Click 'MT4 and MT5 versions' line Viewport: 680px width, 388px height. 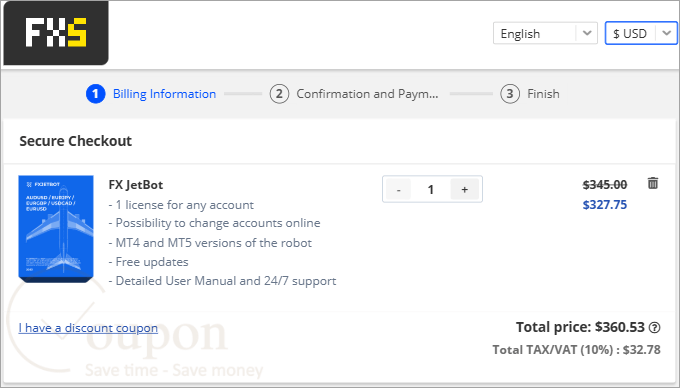tap(210, 243)
